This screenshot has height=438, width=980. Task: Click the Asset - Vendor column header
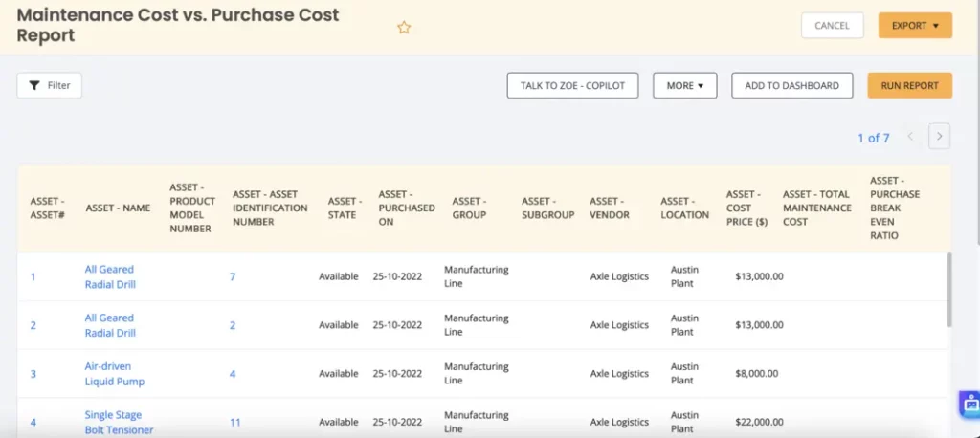tap(610, 208)
